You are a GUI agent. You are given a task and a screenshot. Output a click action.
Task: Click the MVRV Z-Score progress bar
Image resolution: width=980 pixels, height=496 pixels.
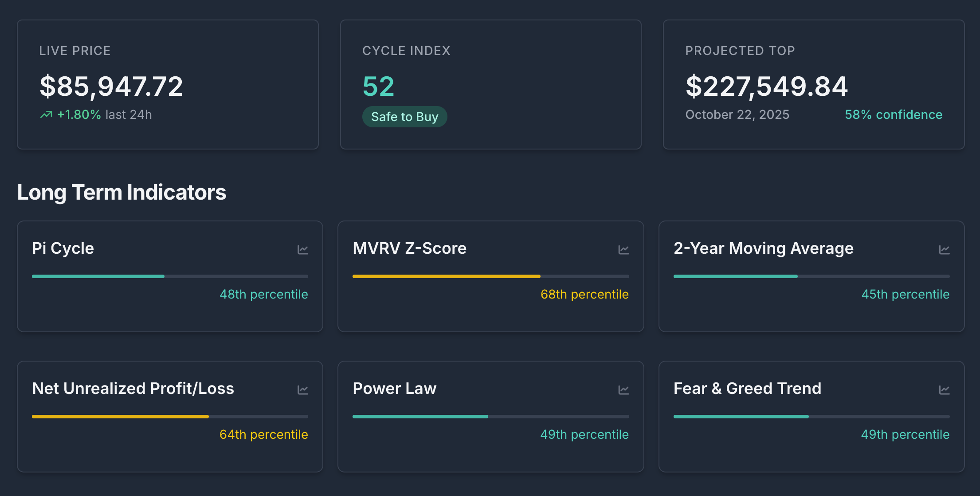point(490,276)
